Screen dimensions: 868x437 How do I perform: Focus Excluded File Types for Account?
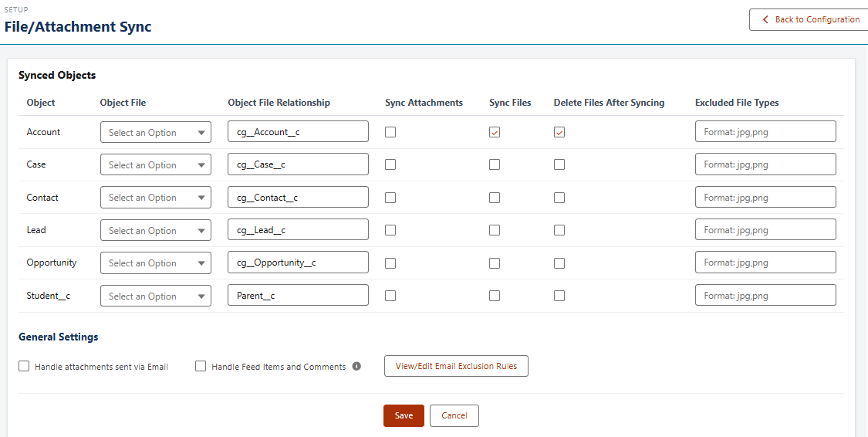765,132
